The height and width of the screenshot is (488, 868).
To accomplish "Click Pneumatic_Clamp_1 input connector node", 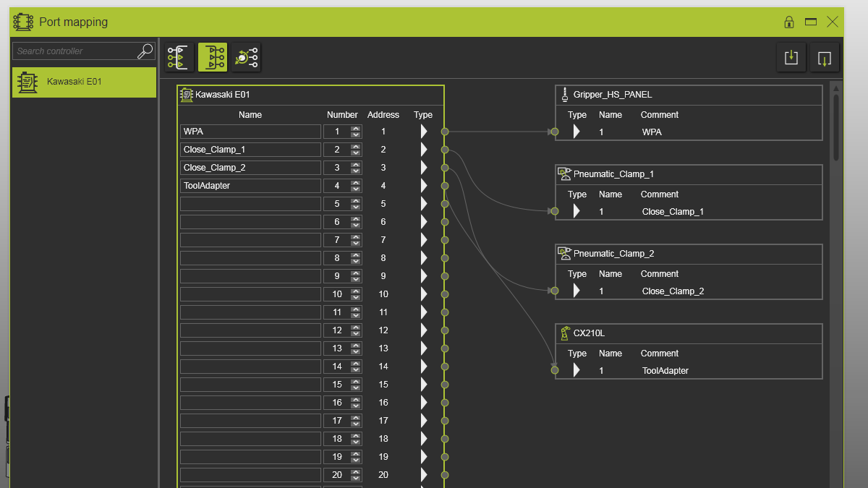I will [x=555, y=211].
